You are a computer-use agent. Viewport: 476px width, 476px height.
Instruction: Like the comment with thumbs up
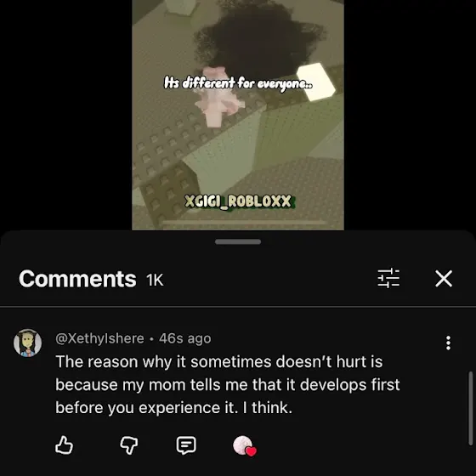coord(64,445)
